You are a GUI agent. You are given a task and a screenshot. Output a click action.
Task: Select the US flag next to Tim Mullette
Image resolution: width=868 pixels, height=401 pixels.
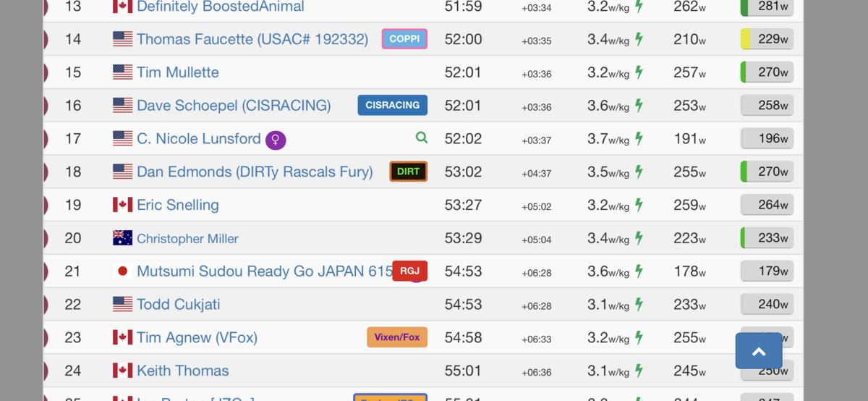[x=123, y=72]
